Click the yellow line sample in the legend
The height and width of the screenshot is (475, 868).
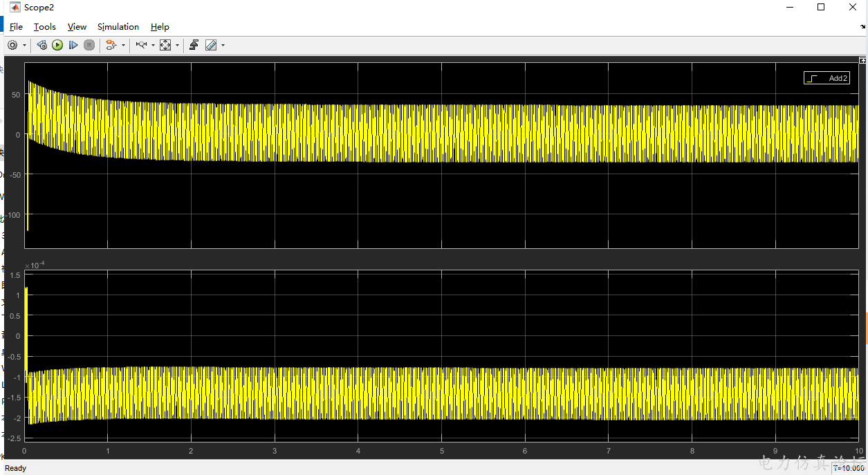click(813, 78)
